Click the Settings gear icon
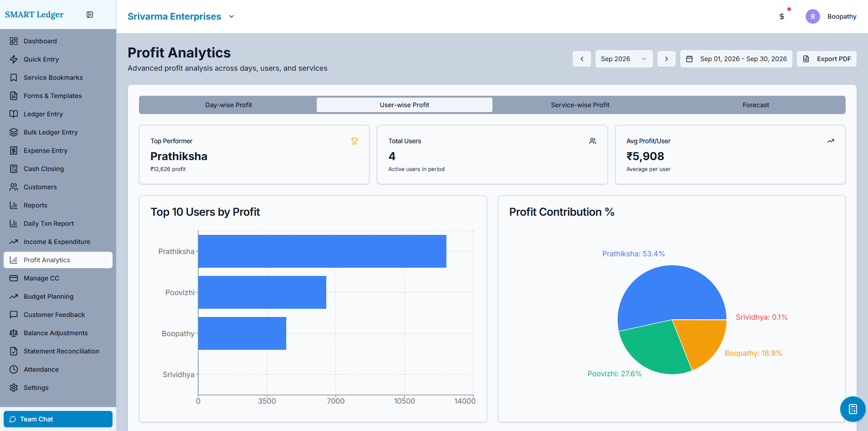This screenshot has width=868, height=431. (14, 388)
